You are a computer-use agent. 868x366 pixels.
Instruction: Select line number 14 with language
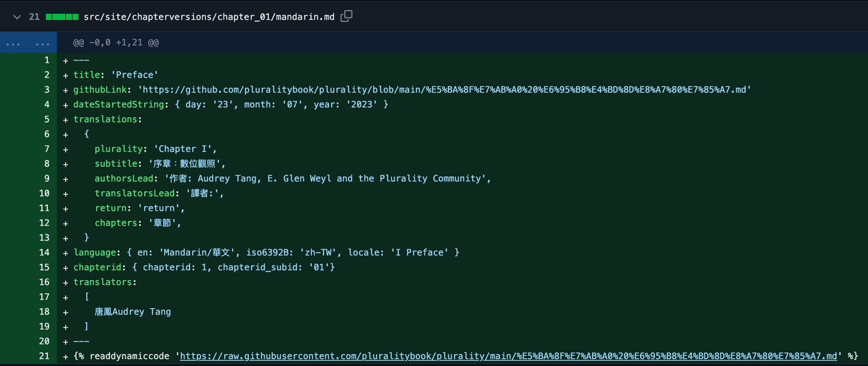(x=44, y=252)
